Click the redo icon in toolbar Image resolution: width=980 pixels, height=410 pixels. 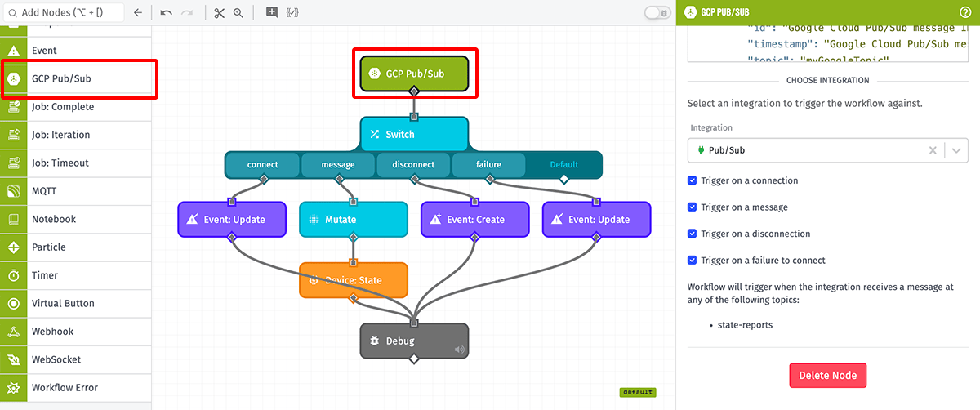[x=187, y=12]
